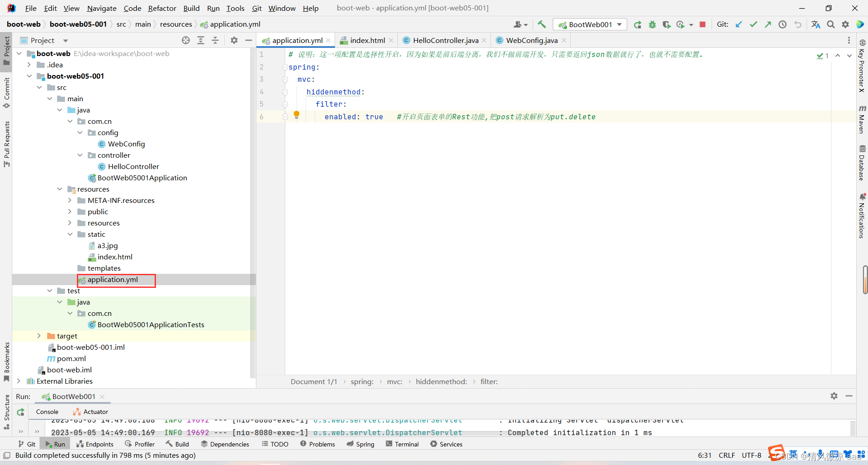The width and height of the screenshot is (868, 465).
Task: Collapse the config package node
Action: click(80, 132)
